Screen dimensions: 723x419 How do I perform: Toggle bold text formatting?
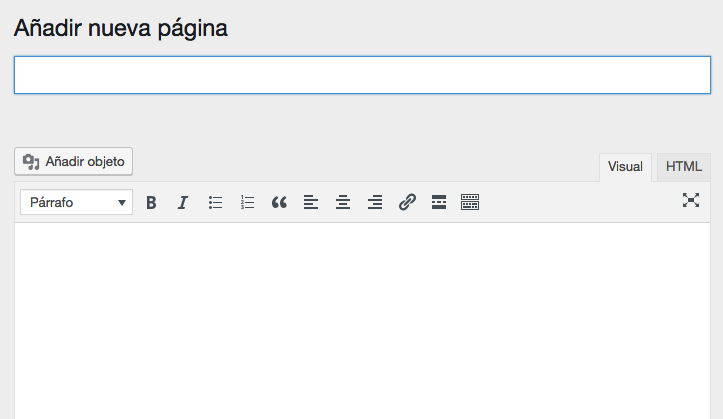[x=151, y=202]
